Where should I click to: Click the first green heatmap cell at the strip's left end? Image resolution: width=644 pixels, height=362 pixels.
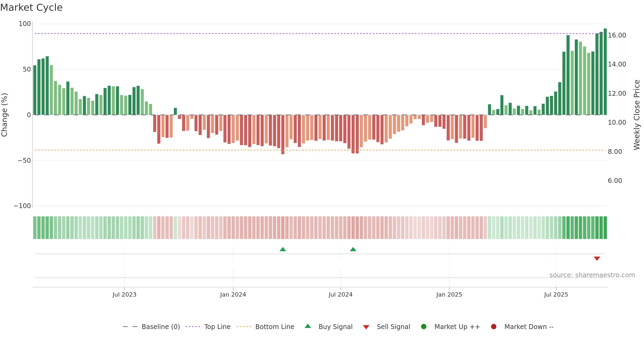coord(35,228)
